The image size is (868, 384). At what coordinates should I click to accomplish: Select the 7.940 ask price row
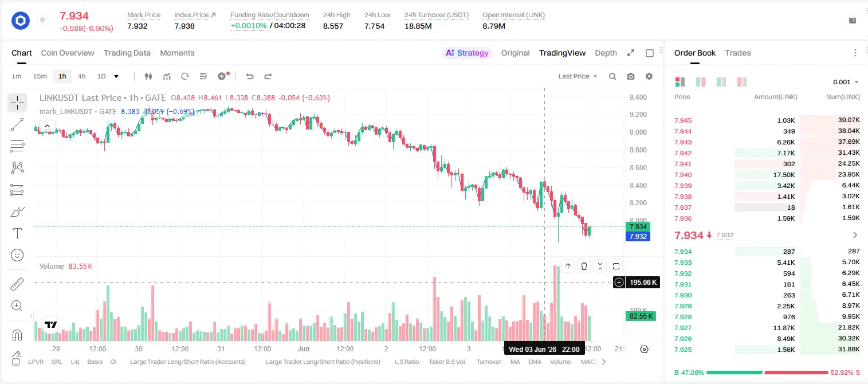767,175
